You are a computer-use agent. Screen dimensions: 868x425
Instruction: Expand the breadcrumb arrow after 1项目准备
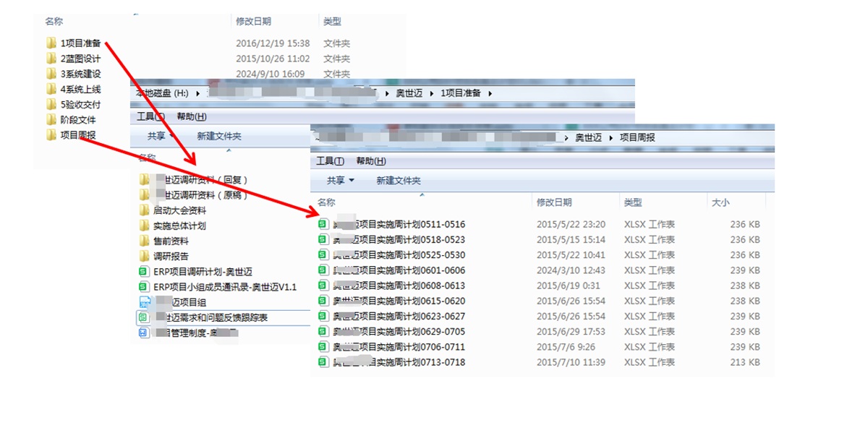(x=490, y=93)
